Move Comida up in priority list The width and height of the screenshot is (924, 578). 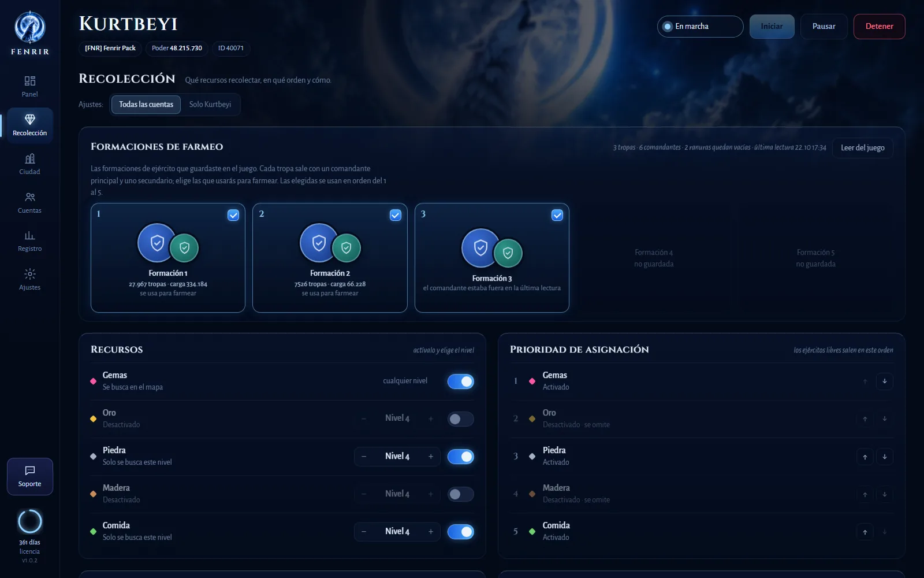coord(865,532)
